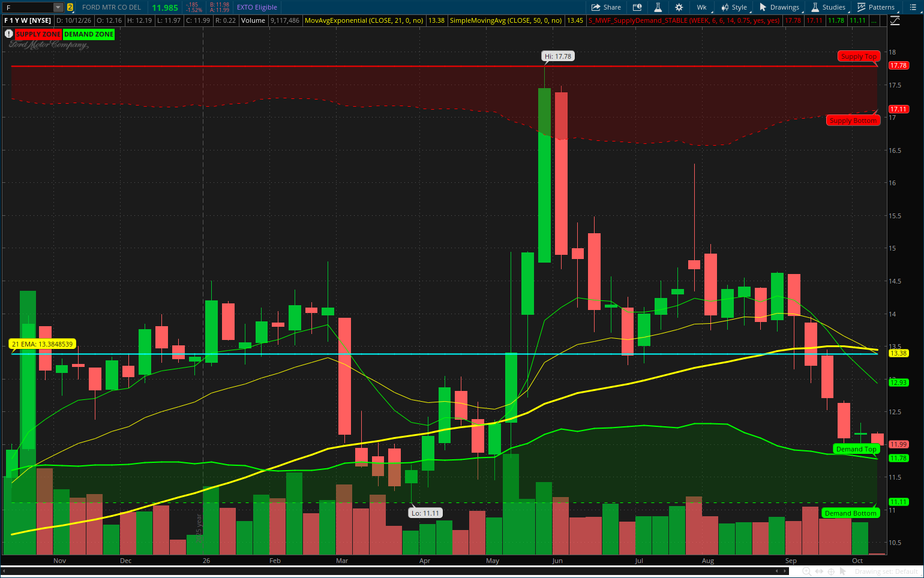924x578 pixels.
Task: Select the pan arrows tool at bottom
Action: (x=819, y=571)
